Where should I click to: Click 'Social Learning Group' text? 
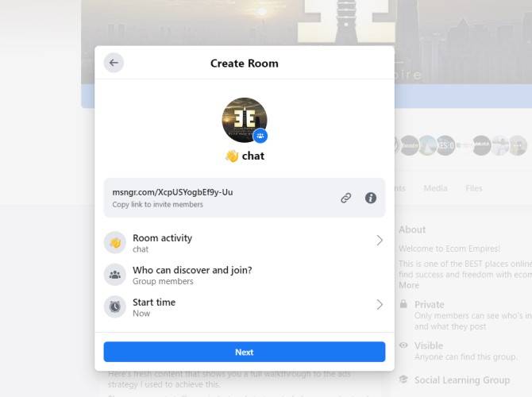[462, 380]
